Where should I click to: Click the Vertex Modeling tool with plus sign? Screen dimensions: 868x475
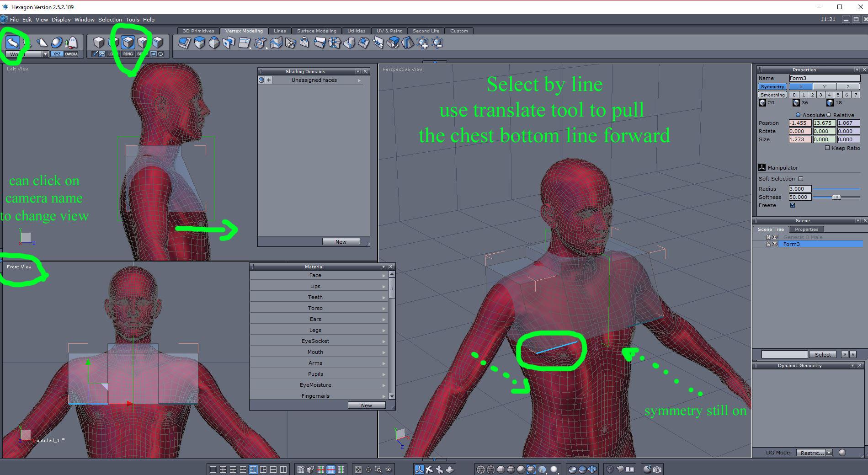click(423, 43)
